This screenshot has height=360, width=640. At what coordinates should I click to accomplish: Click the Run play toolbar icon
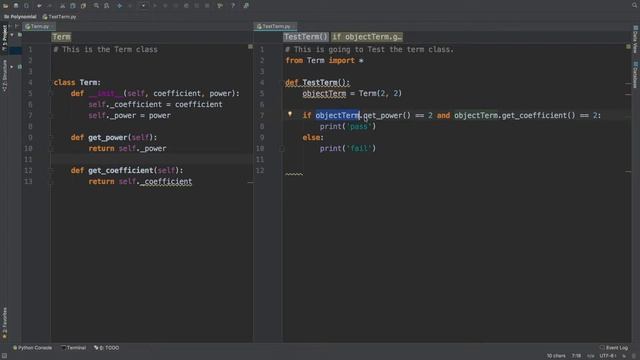point(155,6)
